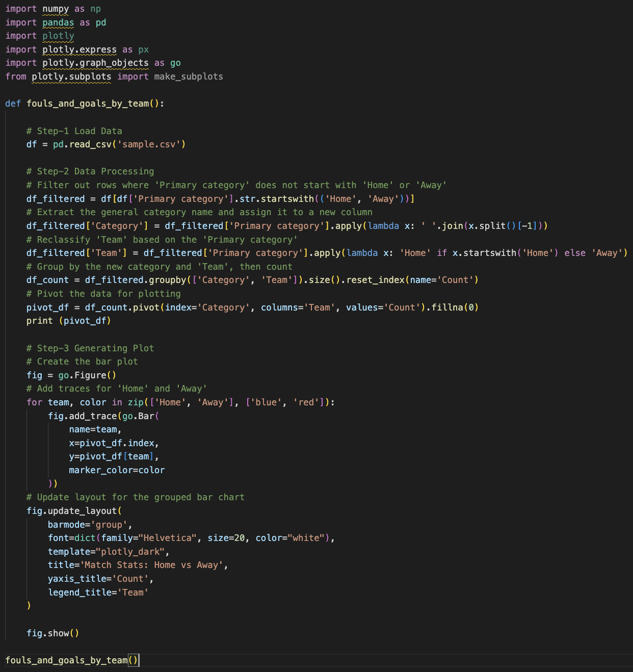Click 'size=20' in the font dict

click(x=226, y=538)
